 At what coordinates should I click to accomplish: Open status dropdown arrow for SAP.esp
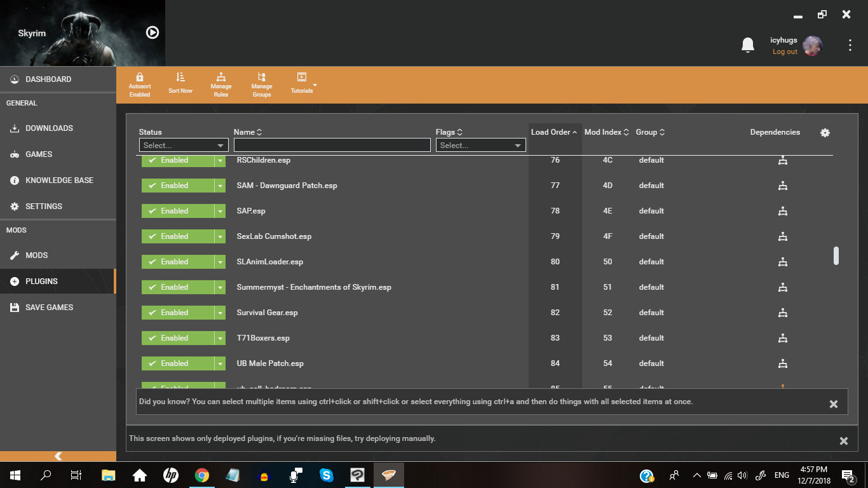[220, 211]
